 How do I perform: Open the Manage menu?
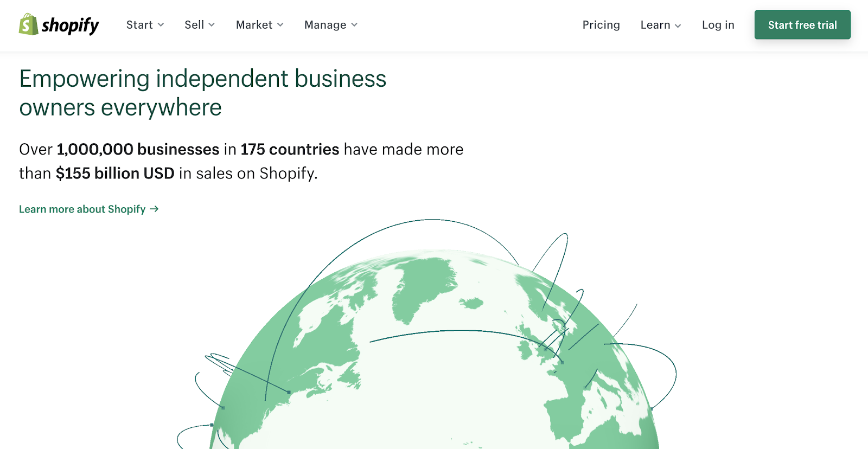point(331,25)
